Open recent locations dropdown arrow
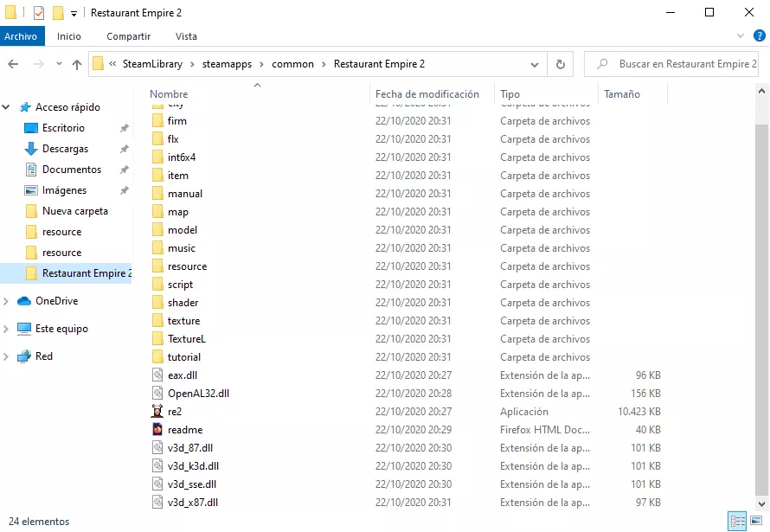770x532 pixels. point(59,63)
